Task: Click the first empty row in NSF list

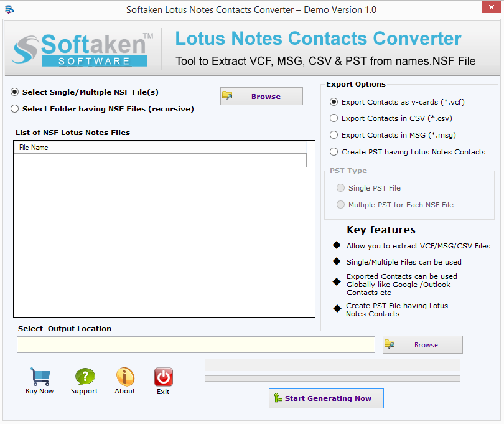Action: (160, 161)
